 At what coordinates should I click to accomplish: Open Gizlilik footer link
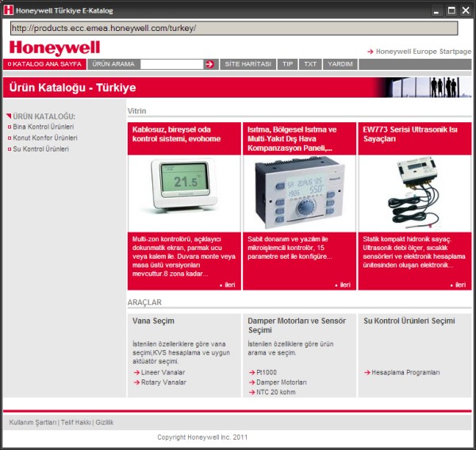point(105,422)
